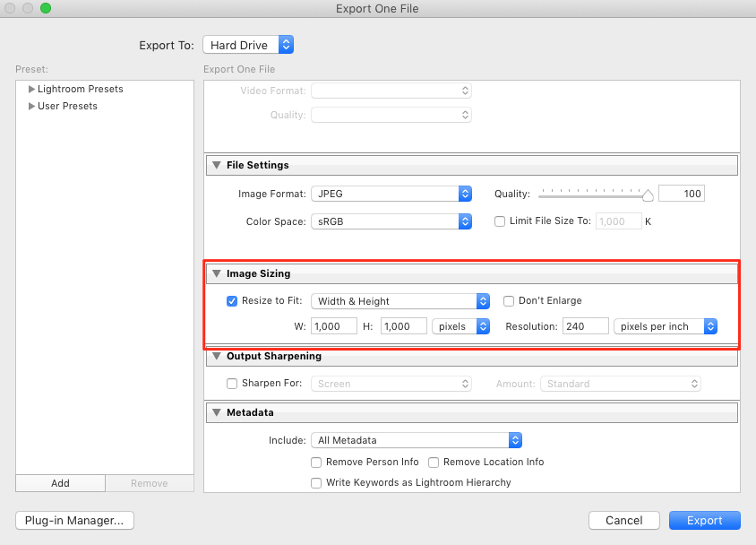The image size is (756, 545).
Task: Click the green window zoom button
Action: [x=46, y=8]
